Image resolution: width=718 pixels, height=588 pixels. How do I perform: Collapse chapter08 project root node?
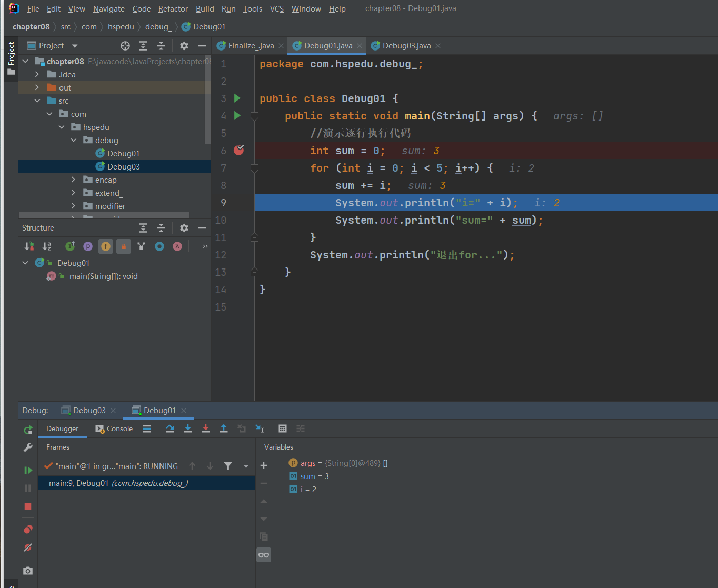[25, 61]
